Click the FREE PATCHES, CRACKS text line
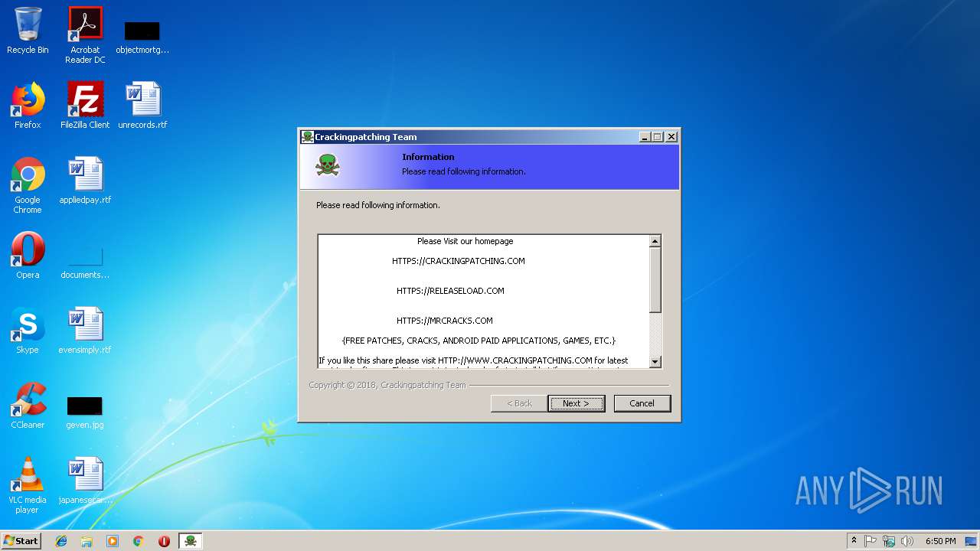Image resolution: width=980 pixels, height=551 pixels. (x=479, y=341)
